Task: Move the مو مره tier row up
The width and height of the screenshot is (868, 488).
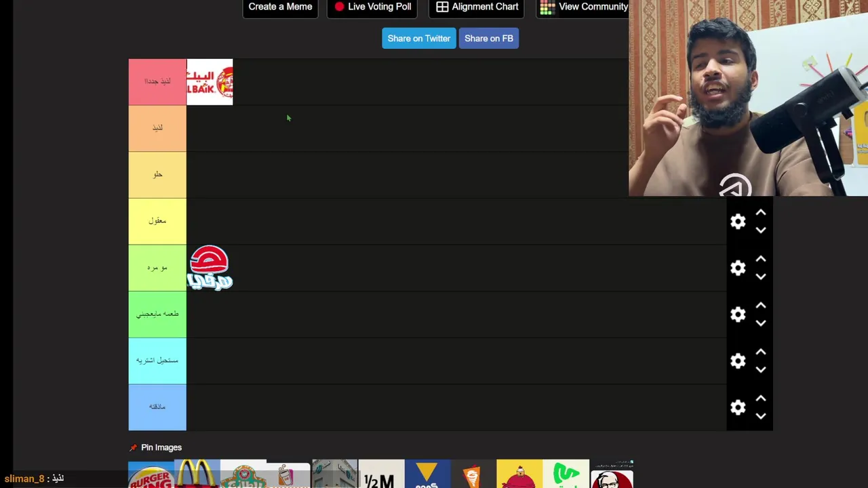Action: pyautogui.click(x=761, y=260)
